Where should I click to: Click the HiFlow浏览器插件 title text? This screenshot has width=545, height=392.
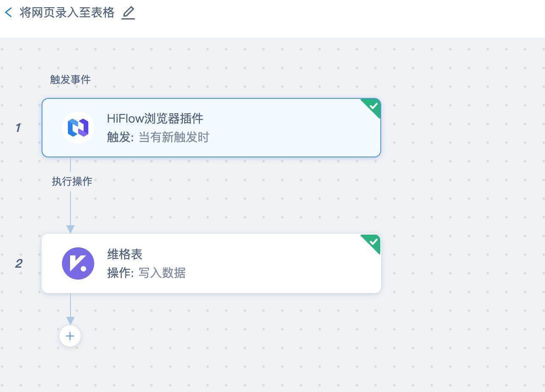coord(155,118)
